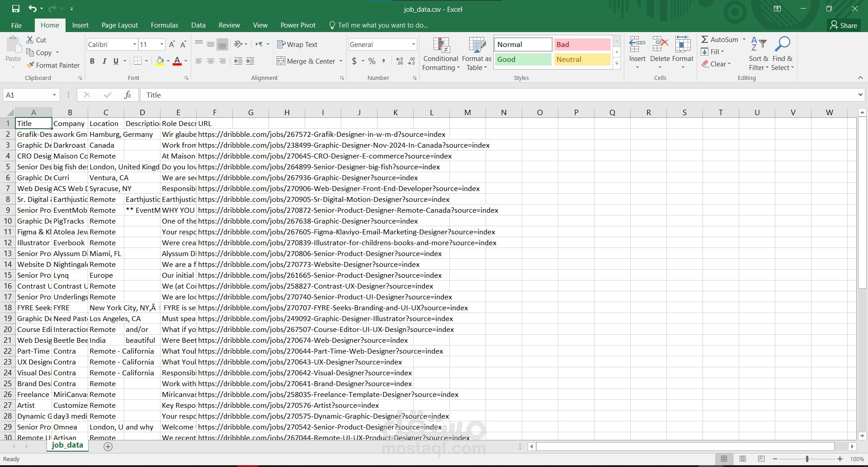
Task: Select the job_data sheet tab
Action: 67,445
